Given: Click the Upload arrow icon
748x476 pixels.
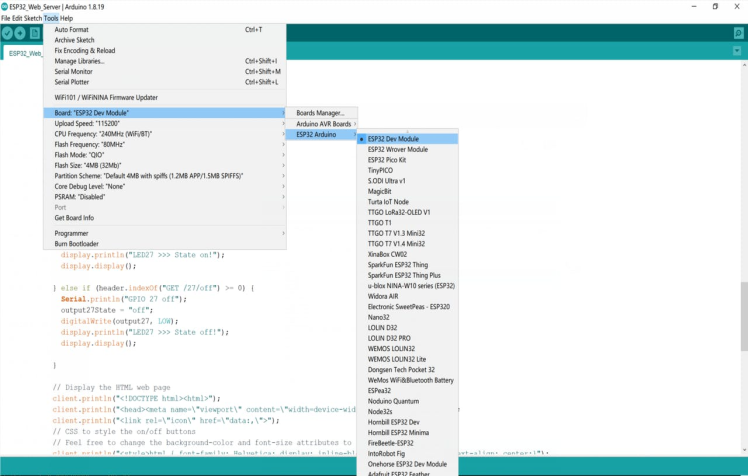Looking at the screenshot, I should pos(21,33).
